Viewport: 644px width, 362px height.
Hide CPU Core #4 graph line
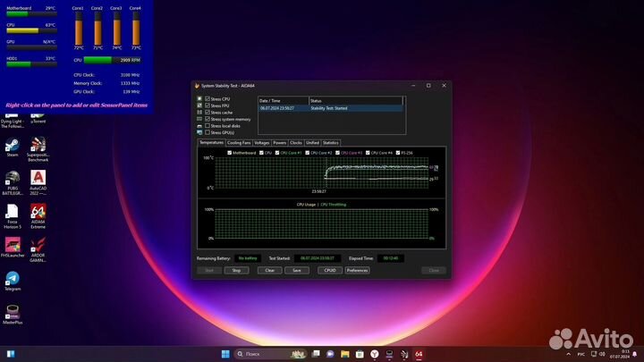pyautogui.click(x=368, y=153)
